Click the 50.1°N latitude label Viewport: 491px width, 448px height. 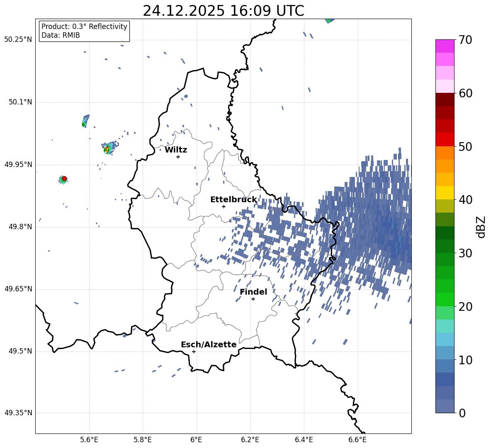20,102
